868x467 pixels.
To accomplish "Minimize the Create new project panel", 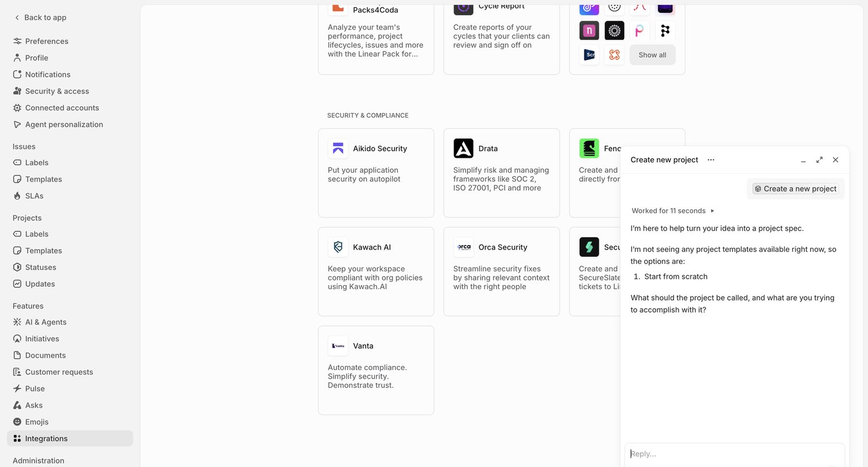I will pos(803,160).
